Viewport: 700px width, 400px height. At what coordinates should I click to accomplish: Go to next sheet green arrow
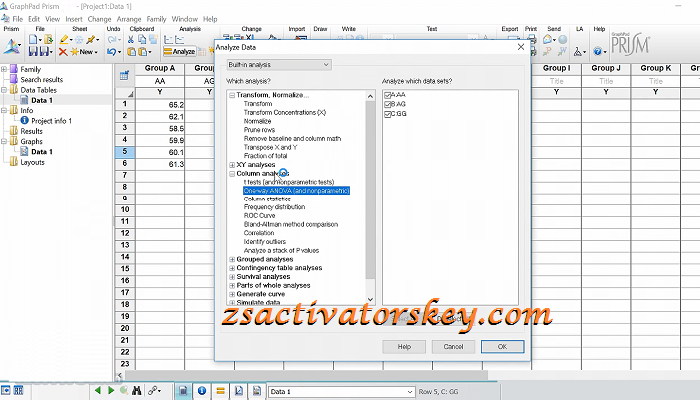tap(111, 391)
